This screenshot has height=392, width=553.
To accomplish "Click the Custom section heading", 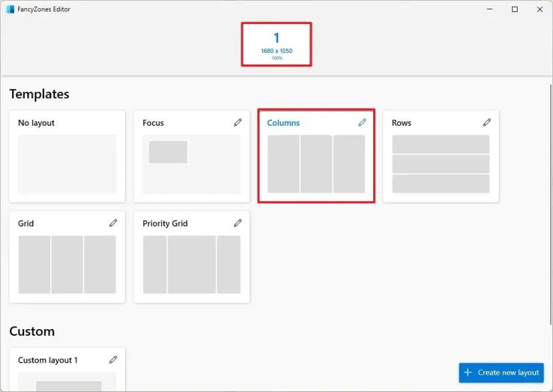I will point(31,331).
